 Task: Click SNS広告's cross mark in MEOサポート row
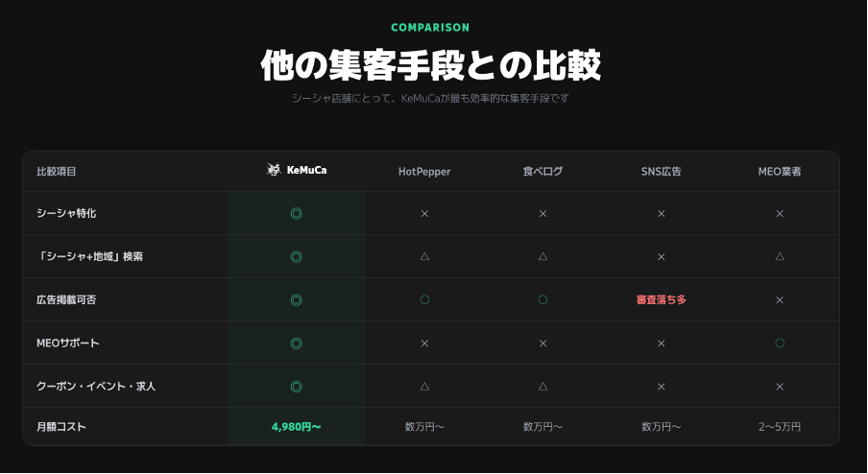pos(661,343)
